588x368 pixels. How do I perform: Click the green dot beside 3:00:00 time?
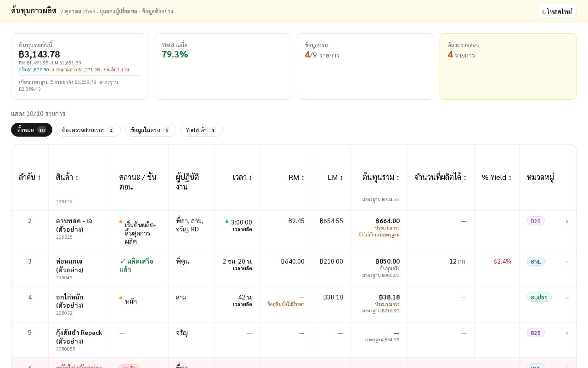pos(227,222)
